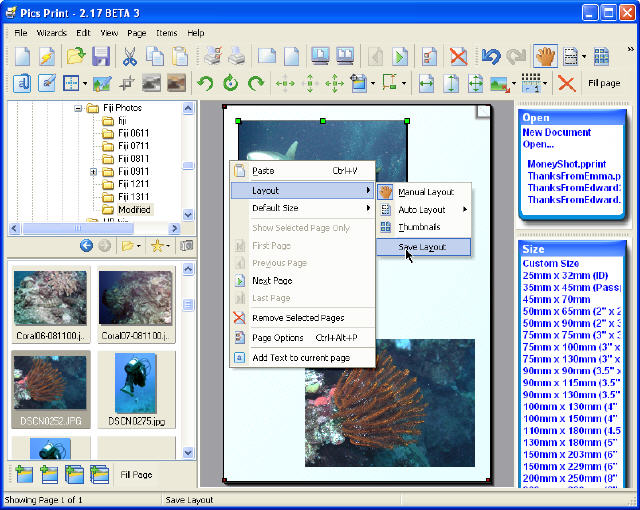Choose Save Layout from submenu
Image resolution: width=640 pixels, height=510 pixels.
click(421, 246)
